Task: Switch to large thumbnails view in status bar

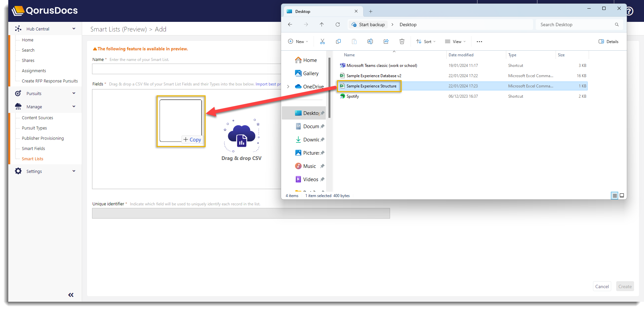Action: pyautogui.click(x=622, y=195)
